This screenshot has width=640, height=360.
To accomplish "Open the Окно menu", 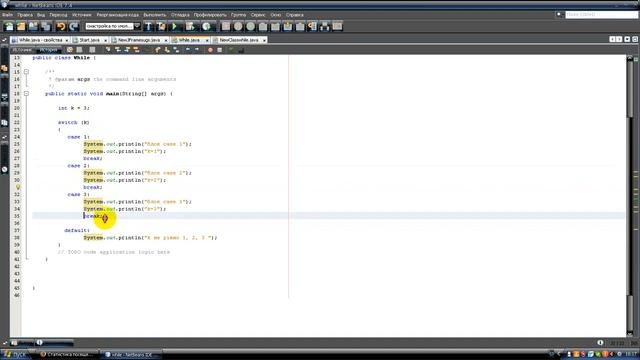I will pyautogui.click(x=276, y=15).
